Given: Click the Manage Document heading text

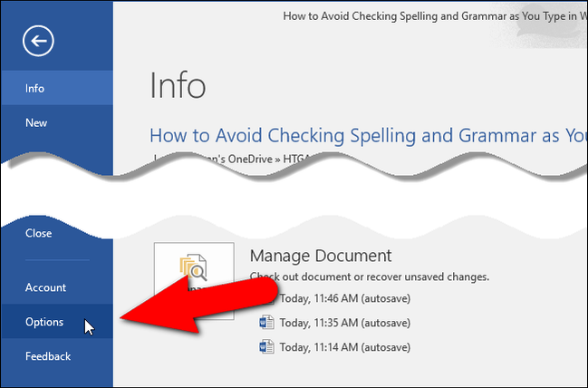Looking at the screenshot, I should (x=321, y=256).
